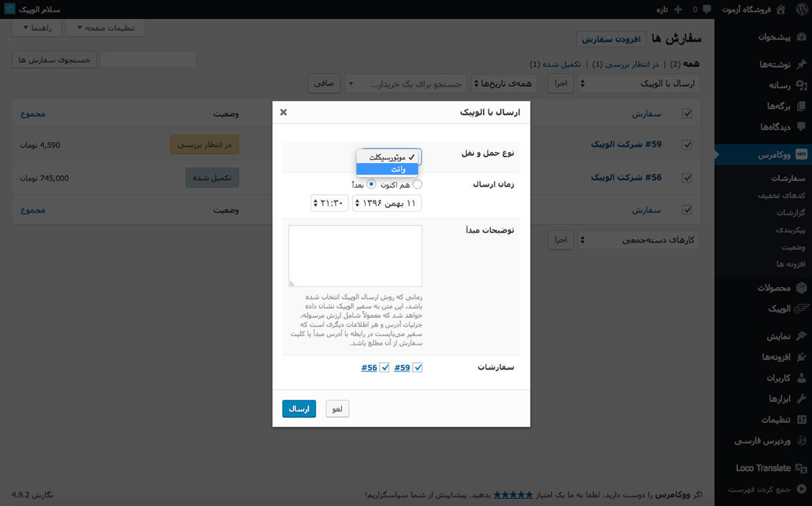Click the Loco Translate icon in sidebar
This screenshot has width=812, height=506.
(802, 467)
